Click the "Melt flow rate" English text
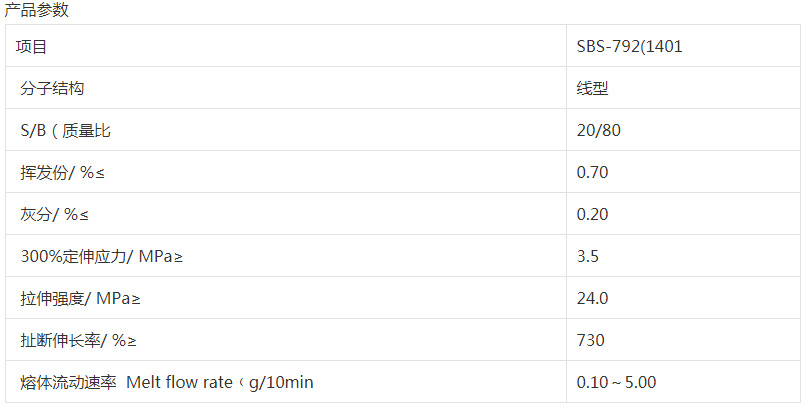804x411 pixels. click(180, 382)
